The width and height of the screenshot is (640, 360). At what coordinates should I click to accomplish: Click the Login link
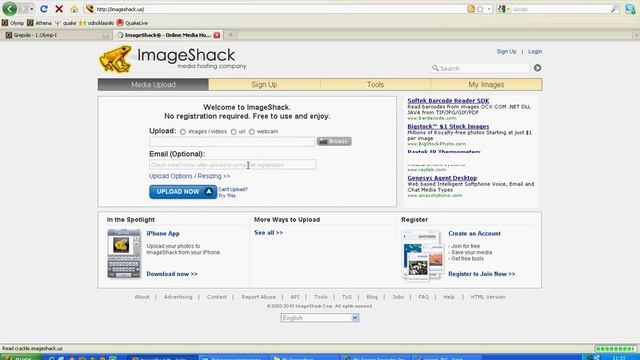click(x=535, y=51)
